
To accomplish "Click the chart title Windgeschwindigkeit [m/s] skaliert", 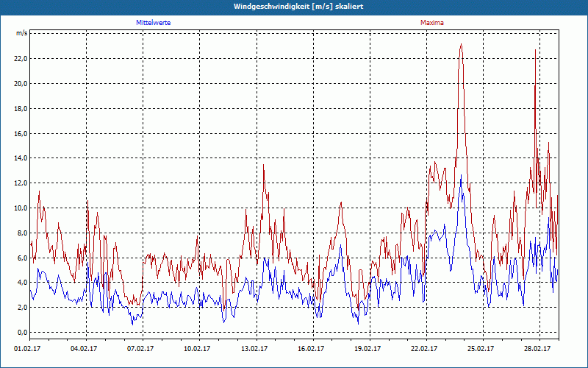I will [x=298, y=7].
